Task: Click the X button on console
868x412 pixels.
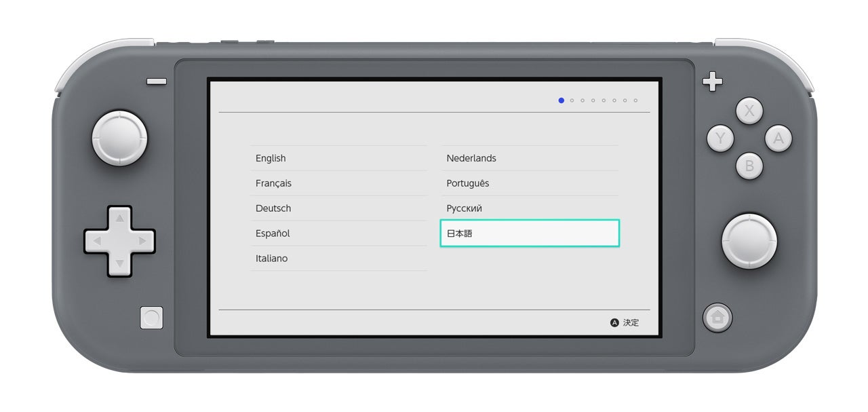Action: point(749,111)
